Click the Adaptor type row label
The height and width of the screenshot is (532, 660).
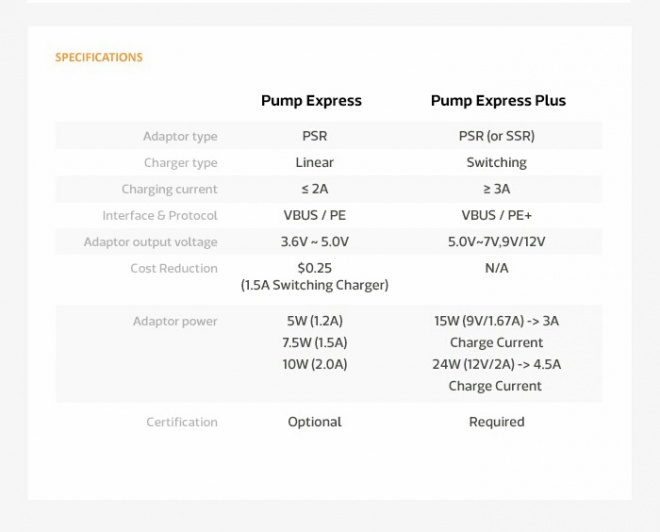pos(180,136)
